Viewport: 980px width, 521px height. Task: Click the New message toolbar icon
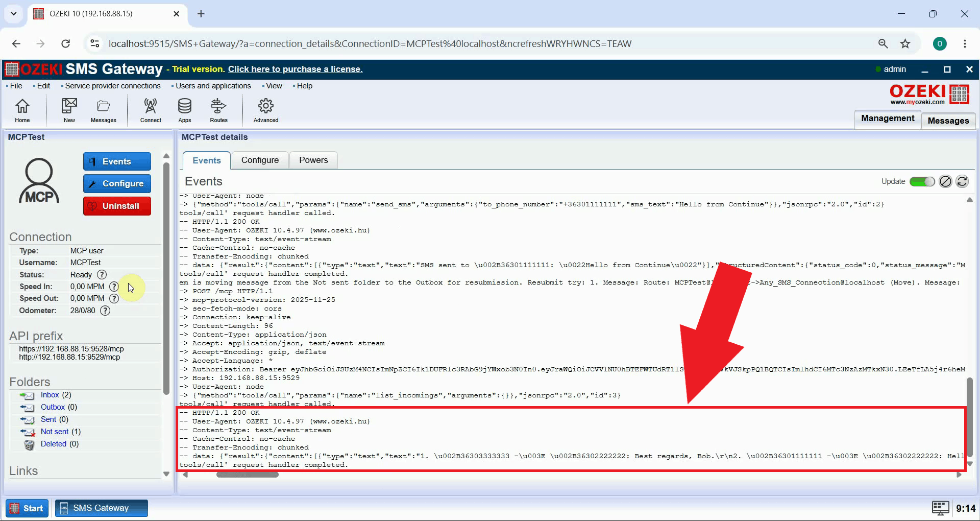pyautogui.click(x=69, y=110)
